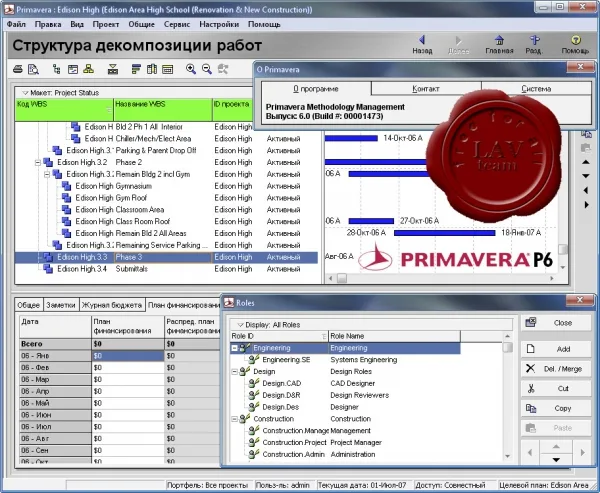Click the Назад navigation arrow
The width and height of the screenshot is (600, 493).
(422, 44)
